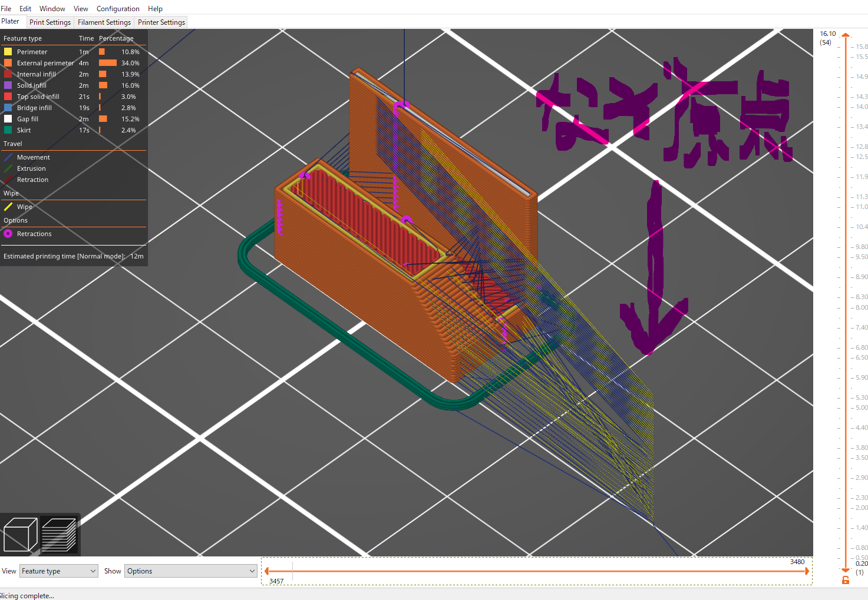Toggle Bridge infill color swatch
This screenshot has height=600, width=868.
coord(8,108)
